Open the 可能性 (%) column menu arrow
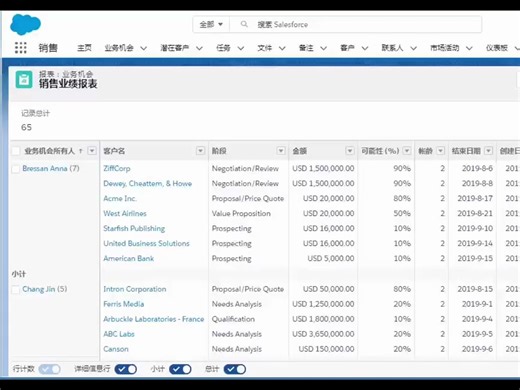Screen dimensions: 520x390 pyautogui.click(x=407, y=151)
